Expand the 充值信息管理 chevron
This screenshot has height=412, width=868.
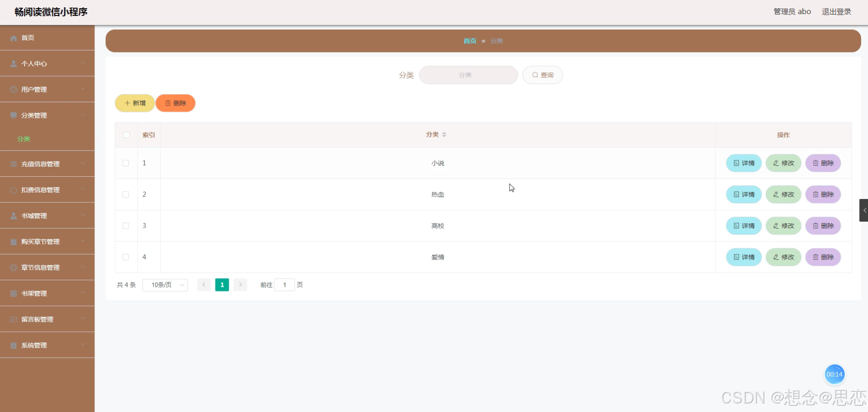[83, 163]
